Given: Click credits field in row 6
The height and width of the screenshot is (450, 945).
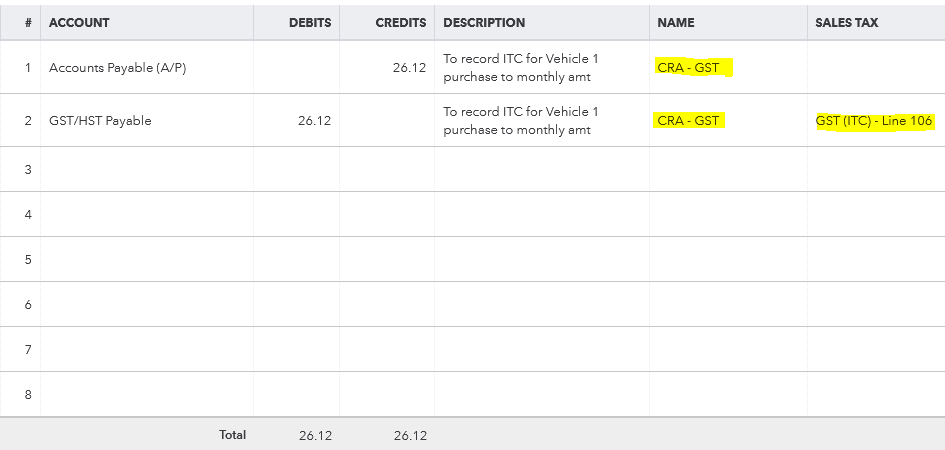Looking at the screenshot, I should 387,305.
